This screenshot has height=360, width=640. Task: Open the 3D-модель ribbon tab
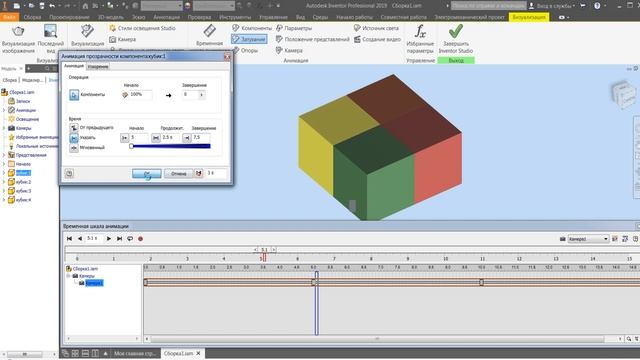pos(111,17)
